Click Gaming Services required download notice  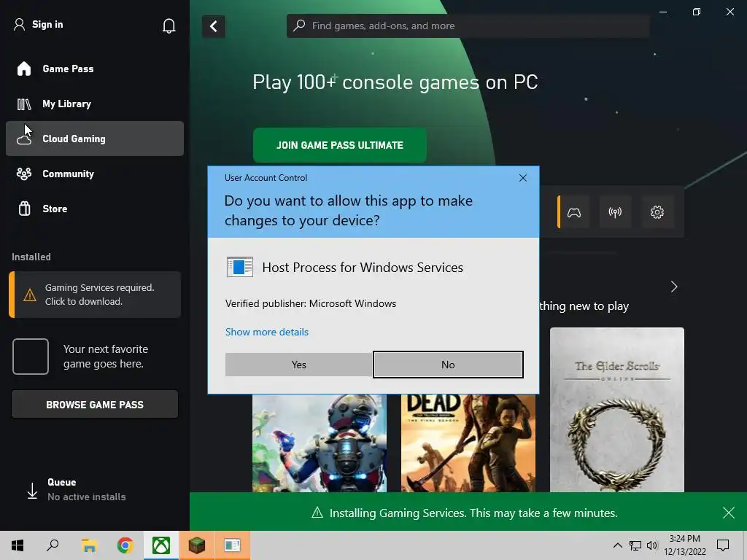tap(95, 295)
